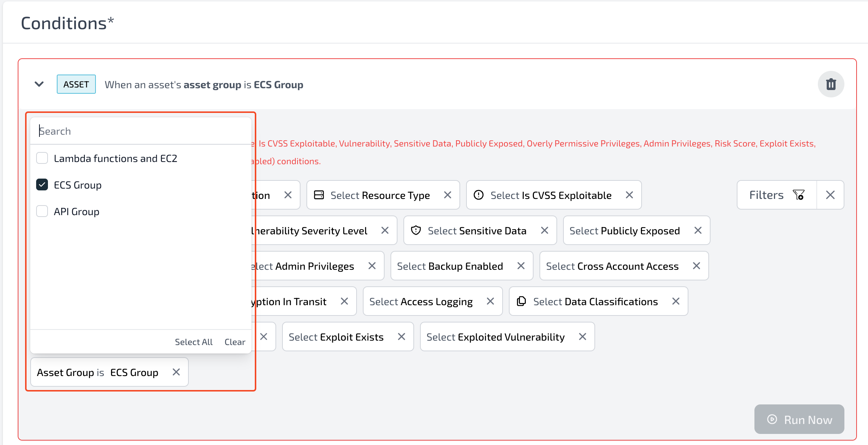The width and height of the screenshot is (868, 445).
Task: Collapse the ASSET condition chevron
Action: click(39, 84)
